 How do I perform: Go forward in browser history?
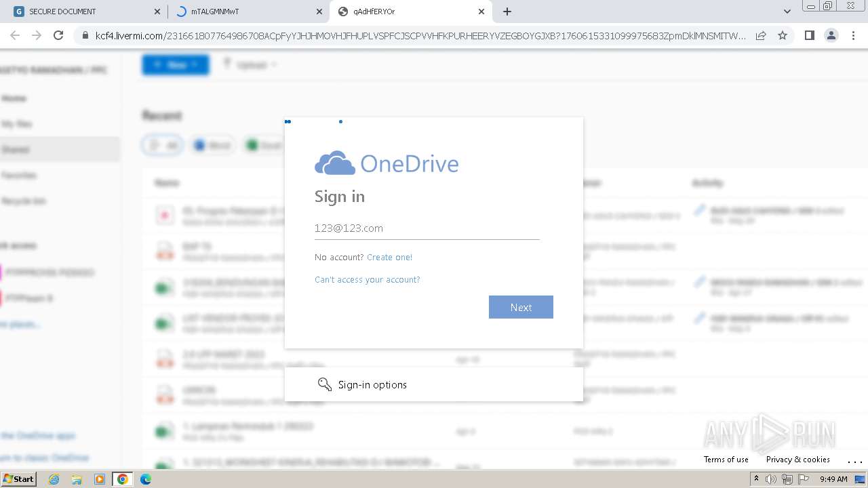[37, 35]
